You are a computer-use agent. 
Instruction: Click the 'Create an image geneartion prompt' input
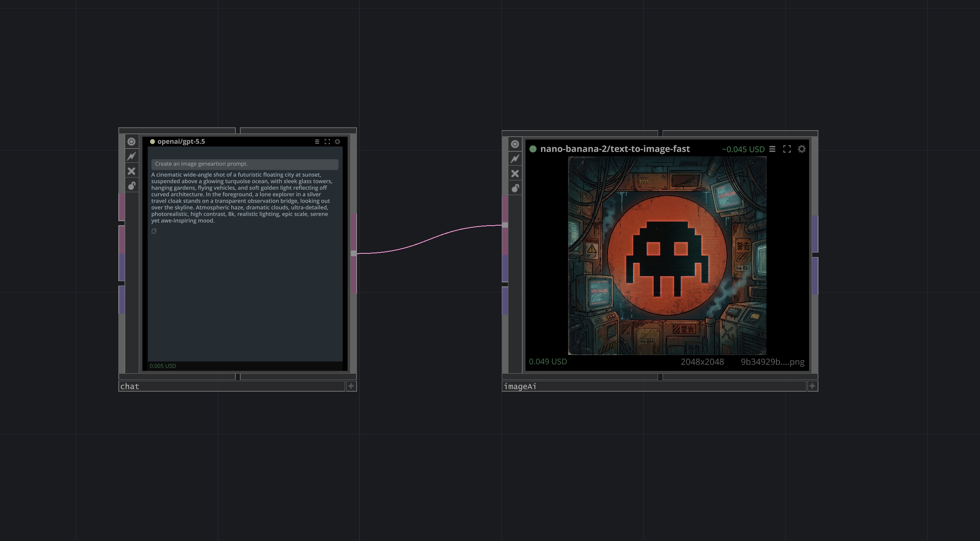coord(245,164)
